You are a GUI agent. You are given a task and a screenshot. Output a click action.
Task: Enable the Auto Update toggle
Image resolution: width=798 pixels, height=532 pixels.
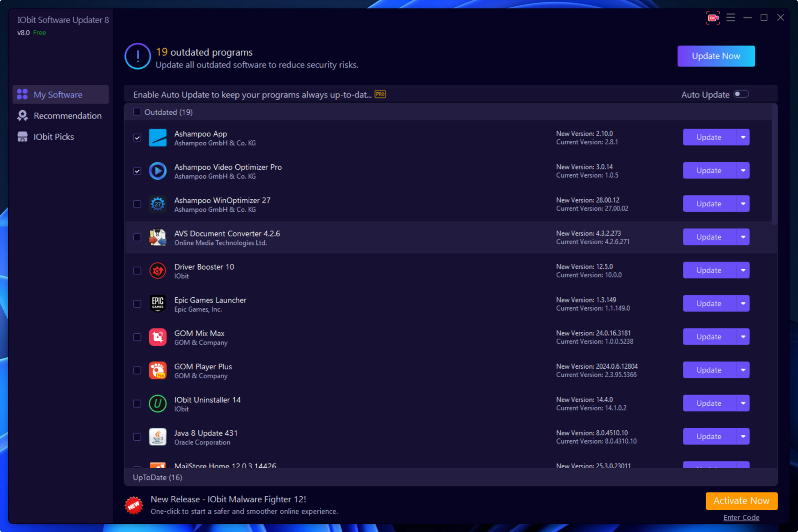click(741, 94)
